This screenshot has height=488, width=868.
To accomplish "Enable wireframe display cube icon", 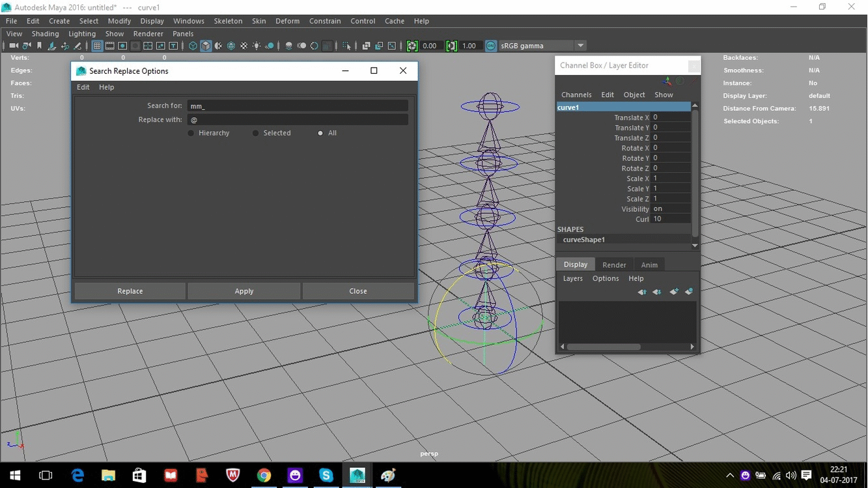I will click(x=193, y=46).
